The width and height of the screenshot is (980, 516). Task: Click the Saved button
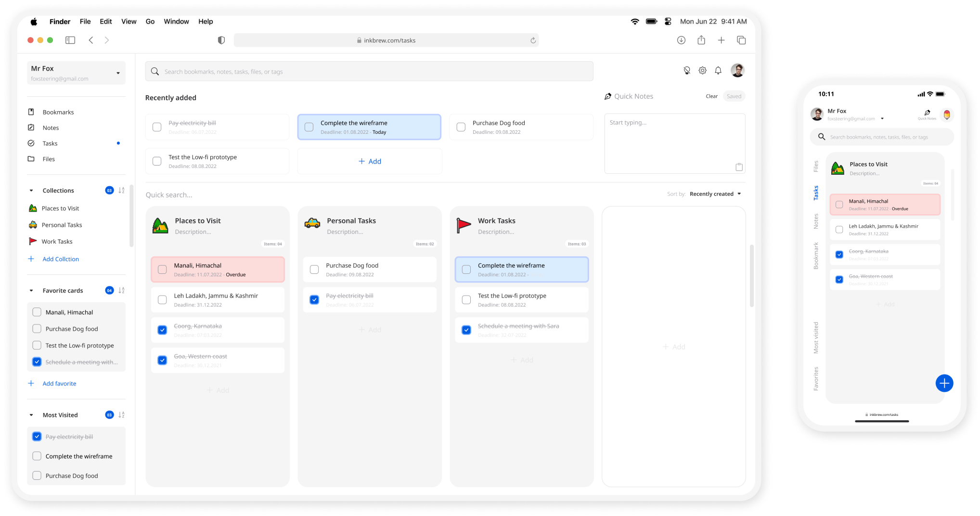click(x=734, y=96)
